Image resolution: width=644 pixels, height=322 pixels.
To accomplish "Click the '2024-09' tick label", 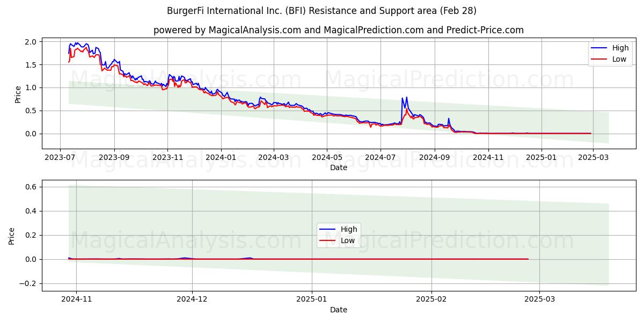I will [434, 157].
